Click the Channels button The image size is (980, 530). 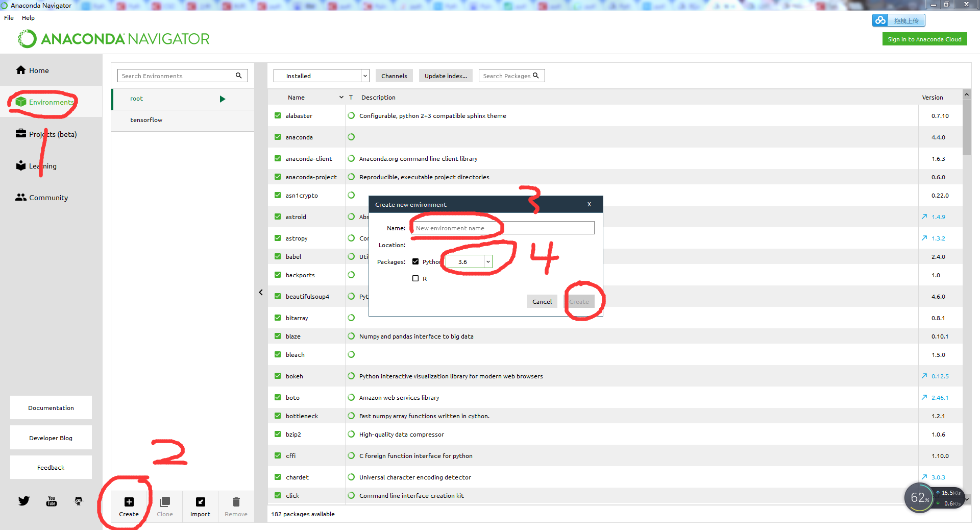(x=394, y=76)
